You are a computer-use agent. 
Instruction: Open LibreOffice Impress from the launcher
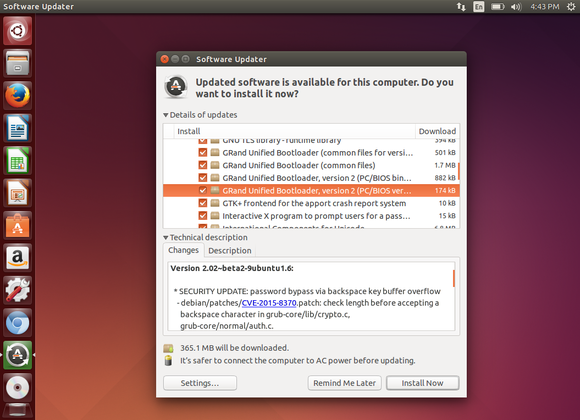pyautogui.click(x=17, y=193)
